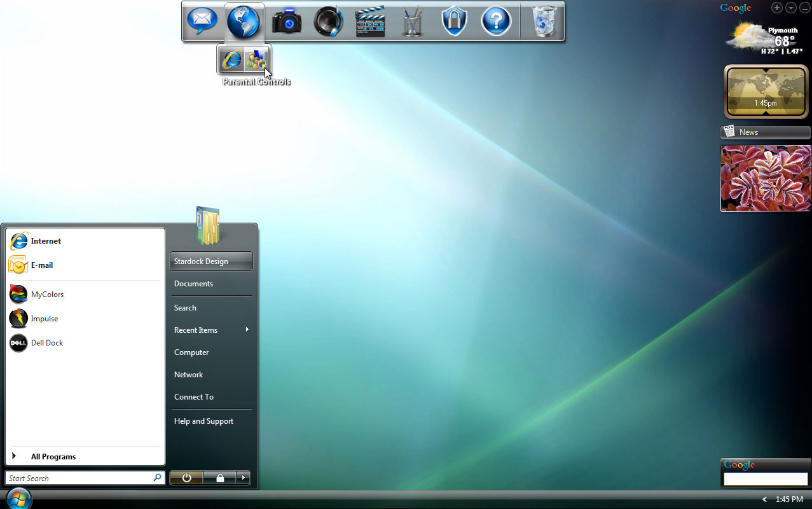The image size is (812, 509).
Task: Click All Programs in the Start menu
Action: (53, 456)
